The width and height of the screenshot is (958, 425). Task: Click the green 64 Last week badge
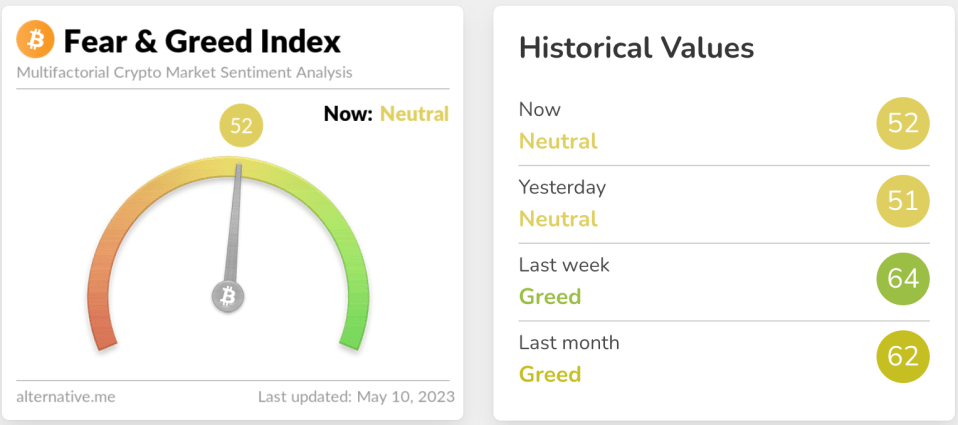click(x=902, y=278)
